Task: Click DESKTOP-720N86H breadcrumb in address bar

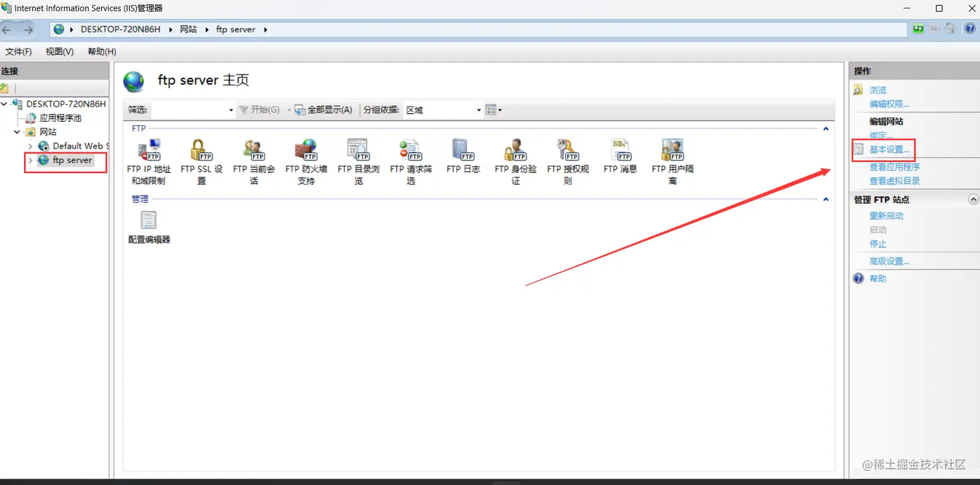Action: point(121,29)
